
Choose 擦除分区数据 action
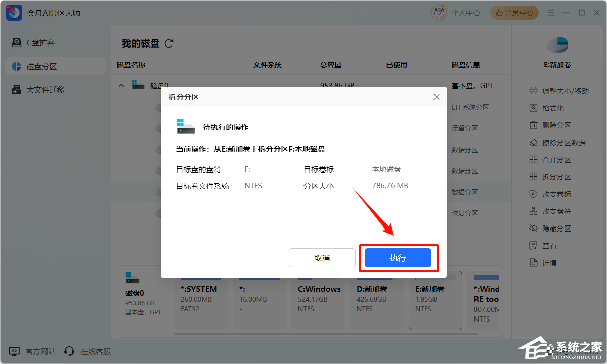[x=557, y=143]
